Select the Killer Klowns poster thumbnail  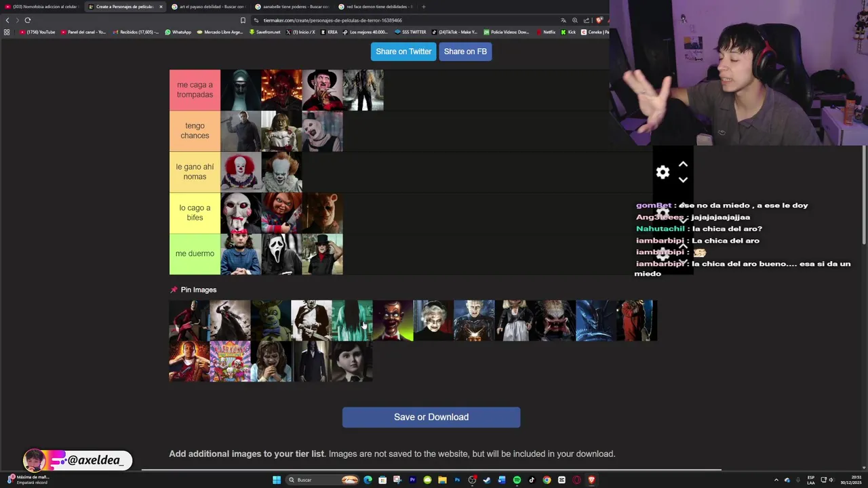(x=230, y=361)
